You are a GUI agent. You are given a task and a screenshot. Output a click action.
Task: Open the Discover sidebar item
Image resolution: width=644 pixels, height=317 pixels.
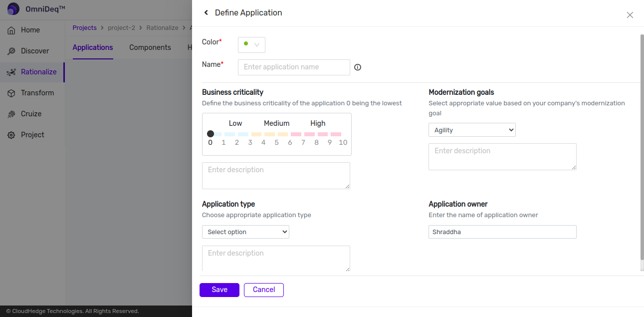tap(32, 51)
